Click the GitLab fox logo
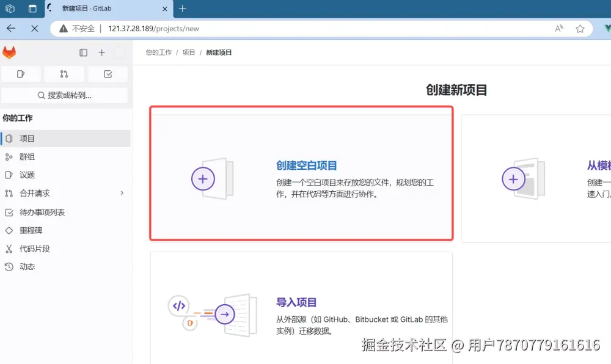Image resolution: width=611 pixels, height=364 pixels. tap(9, 52)
